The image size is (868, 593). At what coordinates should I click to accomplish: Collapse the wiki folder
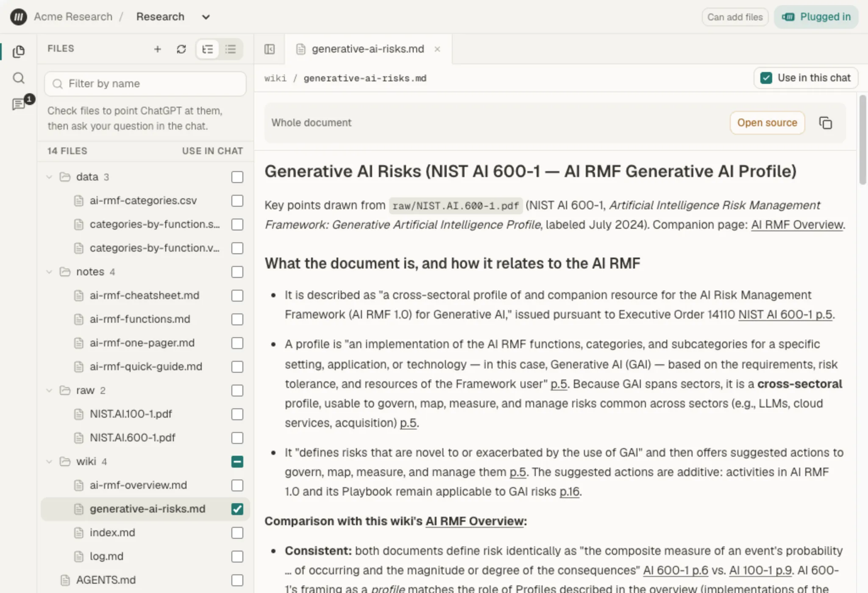pos(49,461)
